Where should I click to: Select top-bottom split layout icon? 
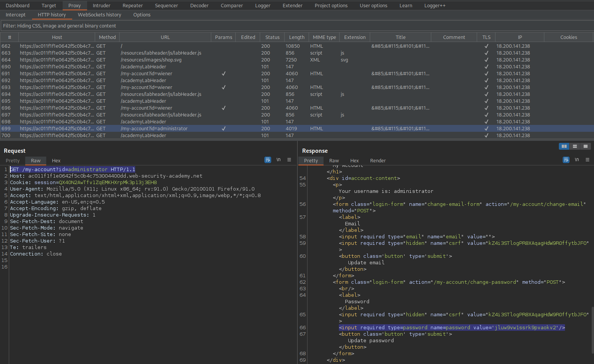(x=575, y=146)
